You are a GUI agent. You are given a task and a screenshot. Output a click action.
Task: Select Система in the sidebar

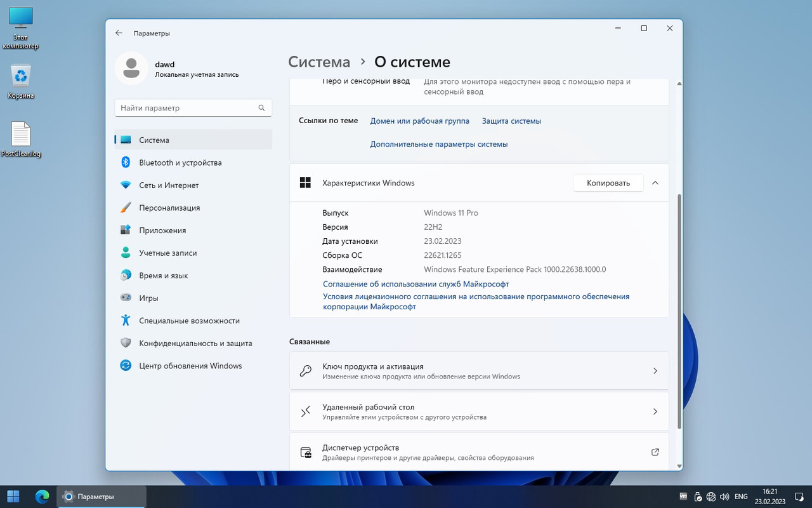(x=193, y=140)
